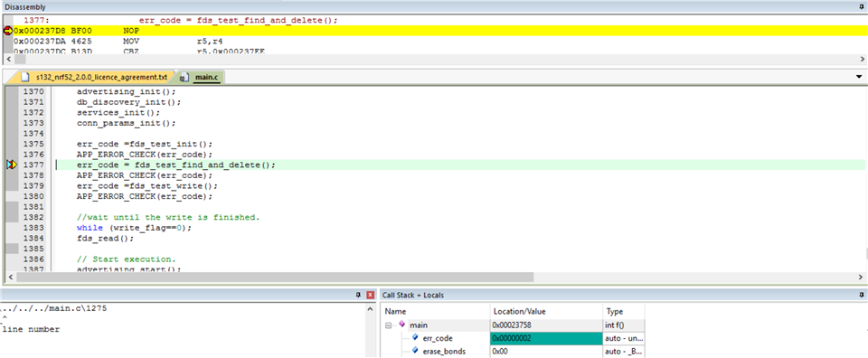Click the conn_params_init() line 1373

coord(127,123)
